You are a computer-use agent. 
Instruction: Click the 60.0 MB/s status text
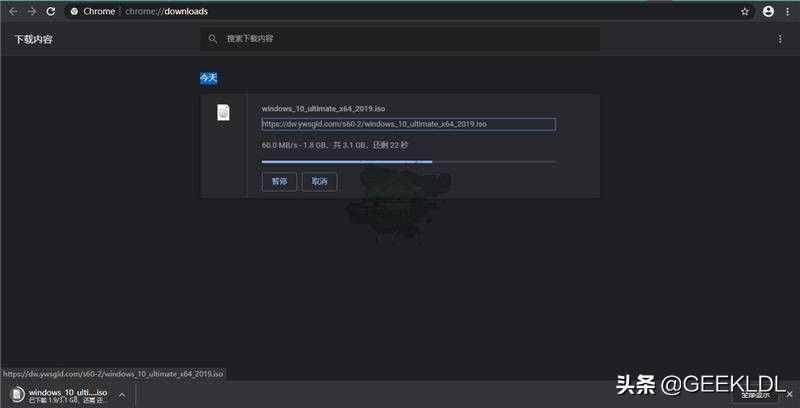[x=335, y=145]
